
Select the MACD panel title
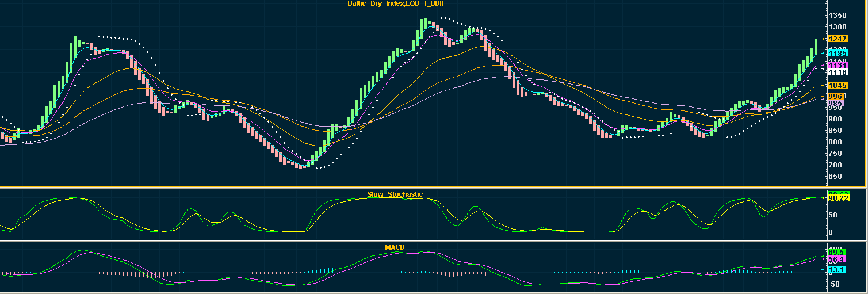(395, 247)
